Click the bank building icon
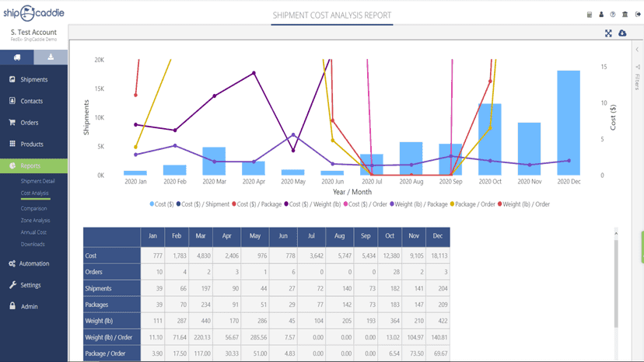Screen dimensions: 644x362 tap(625, 14)
